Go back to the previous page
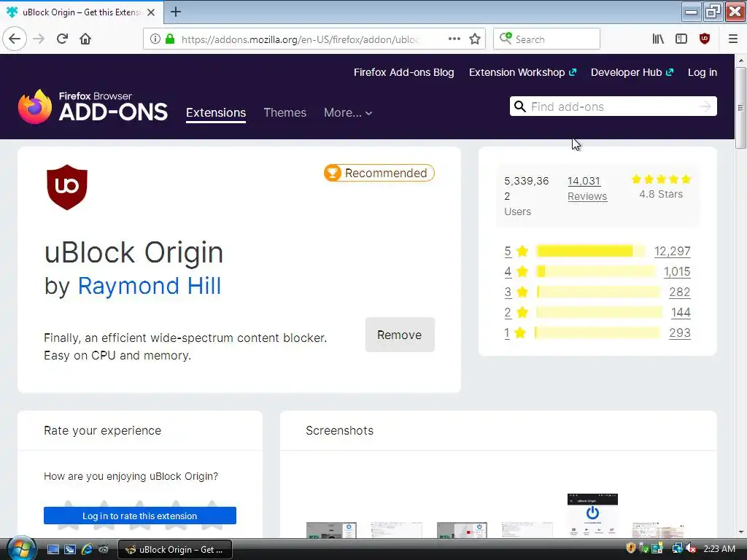This screenshot has height=560, width=747. (15, 39)
